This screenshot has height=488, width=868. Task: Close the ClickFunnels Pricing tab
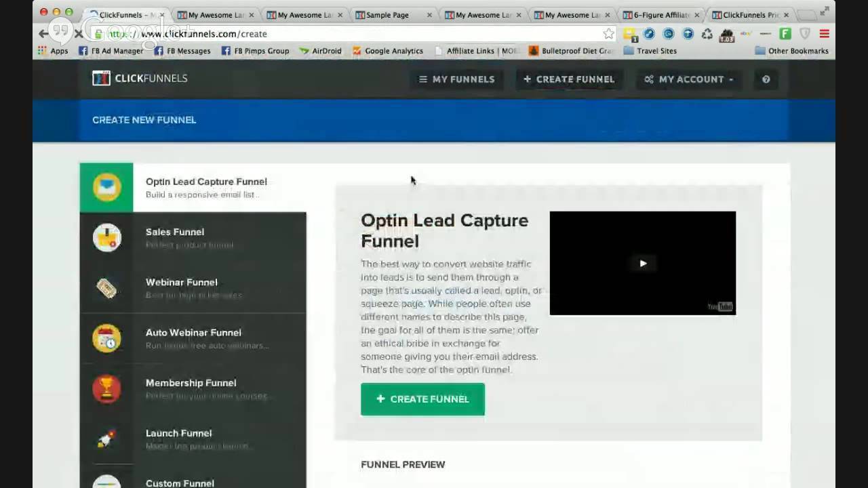tap(787, 15)
